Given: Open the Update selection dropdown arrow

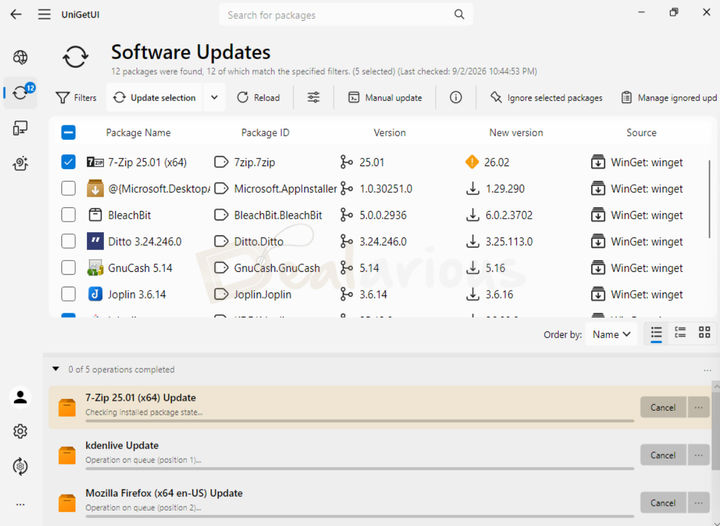Looking at the screenshot, I should point(214,97).
